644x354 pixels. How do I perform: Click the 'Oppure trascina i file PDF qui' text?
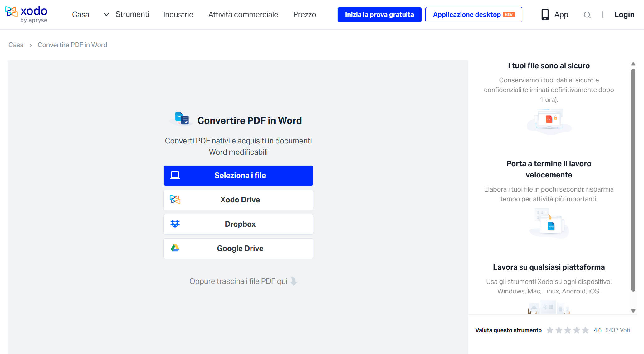click(238, 281)
